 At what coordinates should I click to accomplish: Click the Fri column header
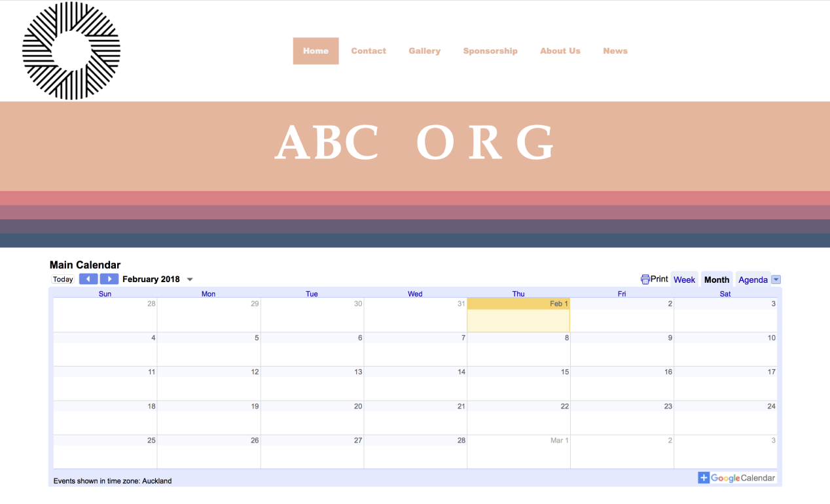(x=622, y=294)
